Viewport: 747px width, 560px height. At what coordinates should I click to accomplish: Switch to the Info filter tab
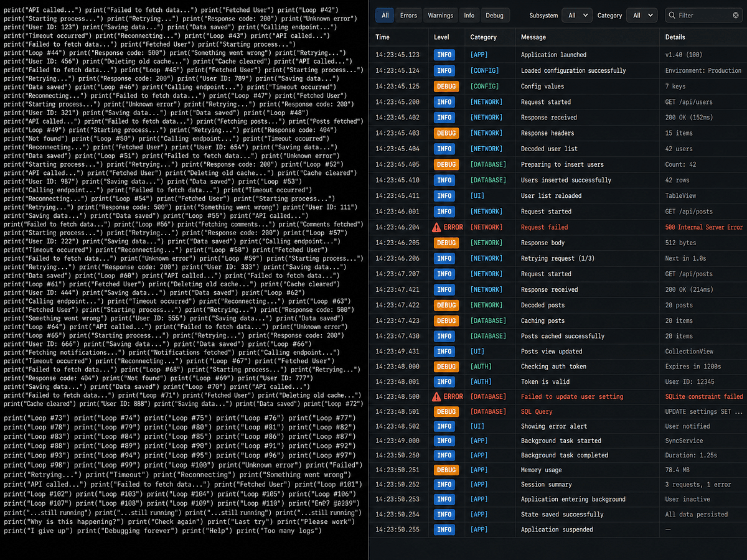[x=469, y=15]
